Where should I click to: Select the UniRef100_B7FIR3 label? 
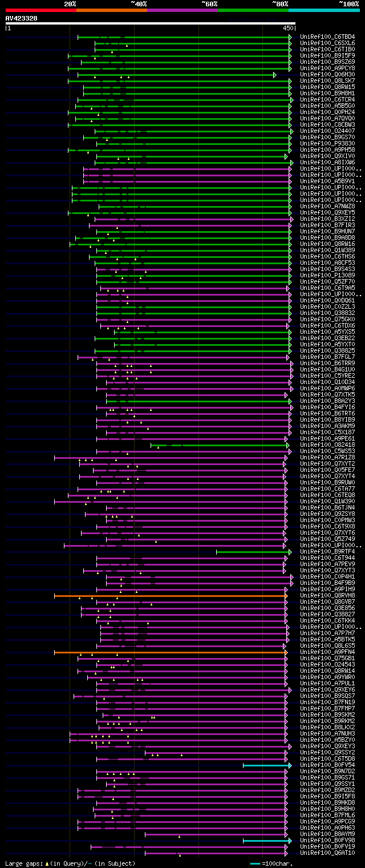(x=327, y=225)
